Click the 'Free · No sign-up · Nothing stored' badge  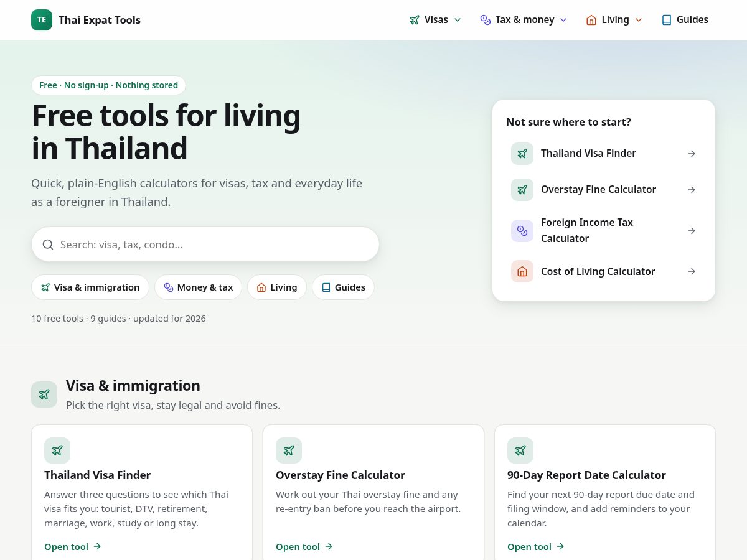108,85
